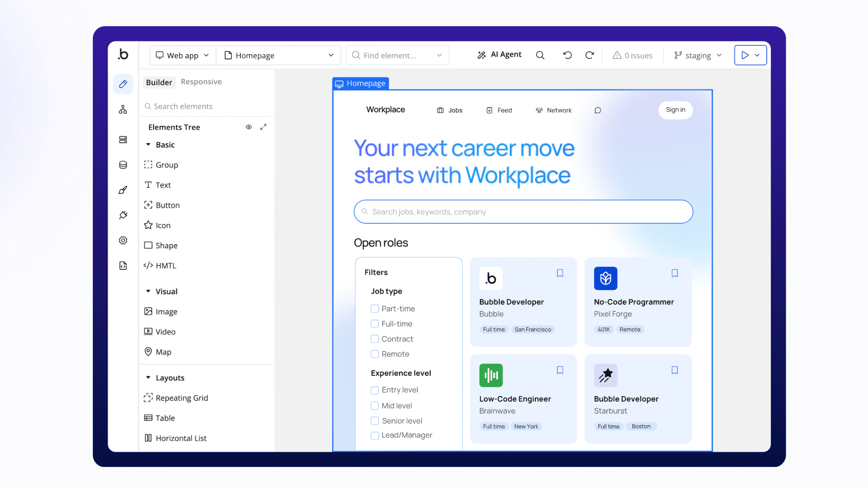Open the Workflow editor from sidebar

coord(123,109)
